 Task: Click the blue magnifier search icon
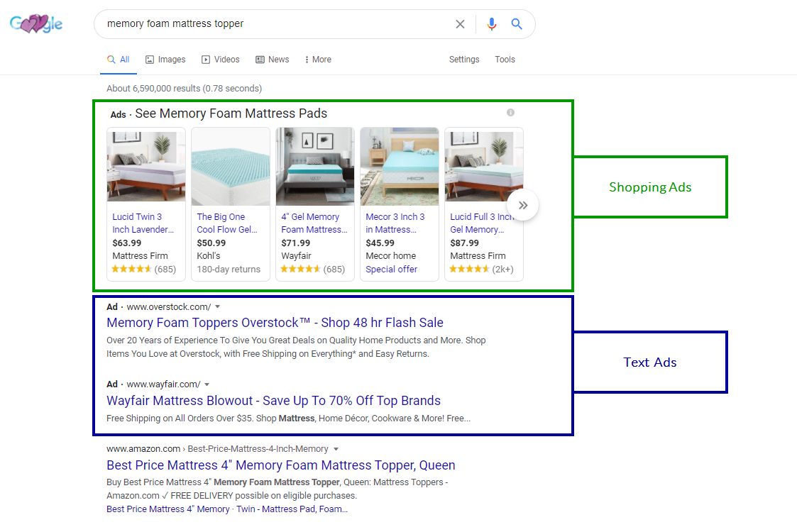click(x=517, y=24)
